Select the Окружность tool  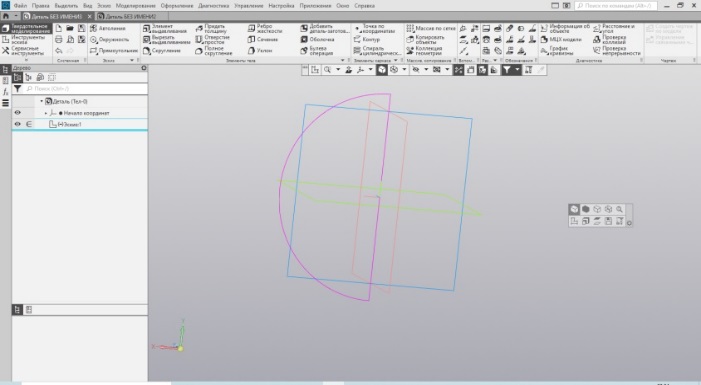(110, 39)
